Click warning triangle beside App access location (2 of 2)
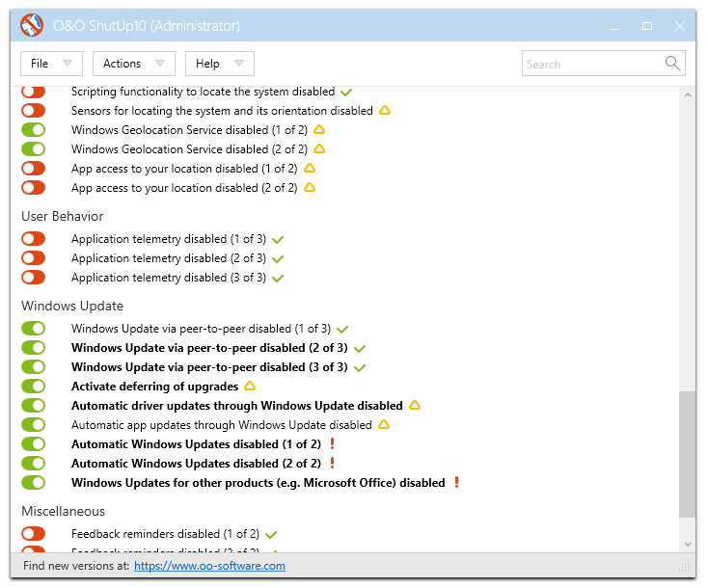708x588 pixels. tap(310, 187)
